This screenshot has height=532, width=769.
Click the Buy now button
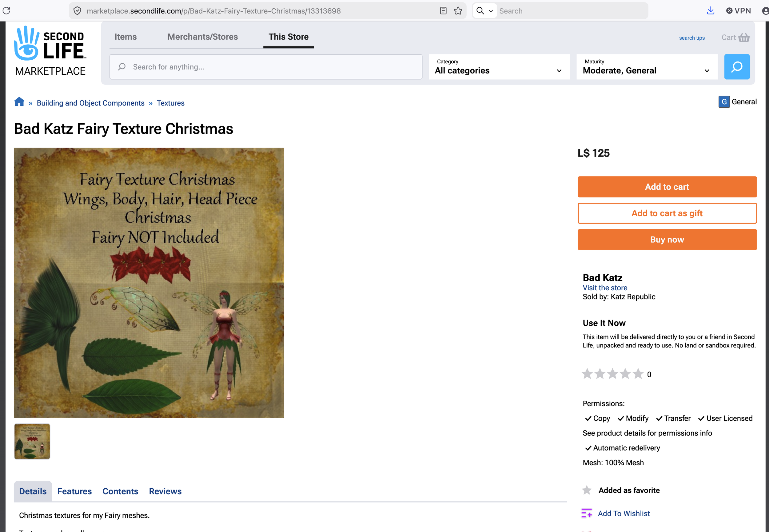point(667,239)
